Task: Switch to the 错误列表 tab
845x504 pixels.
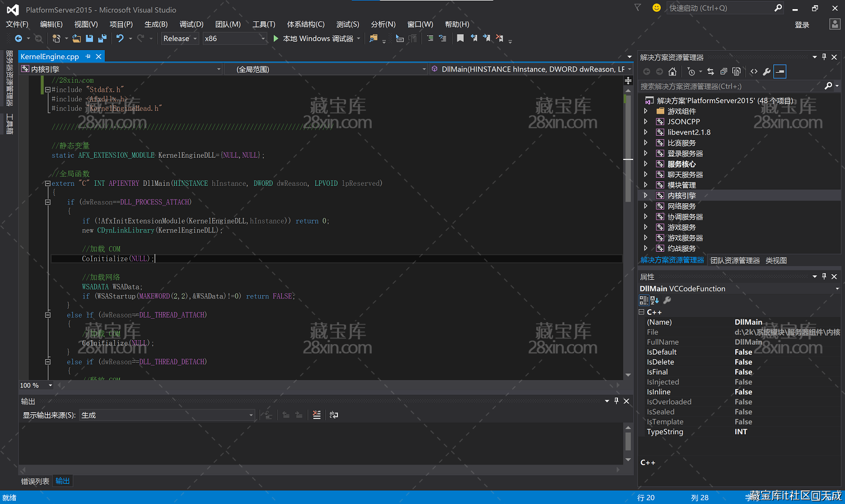Action: [35, 481]
